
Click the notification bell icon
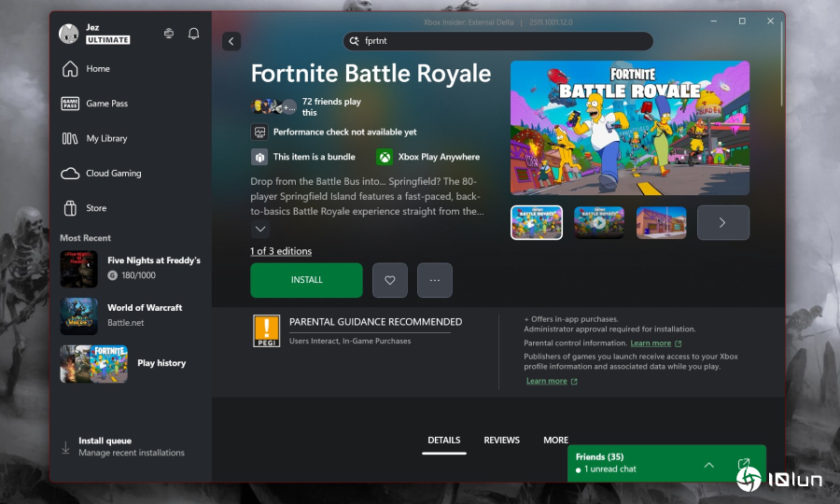pos(193,34)
